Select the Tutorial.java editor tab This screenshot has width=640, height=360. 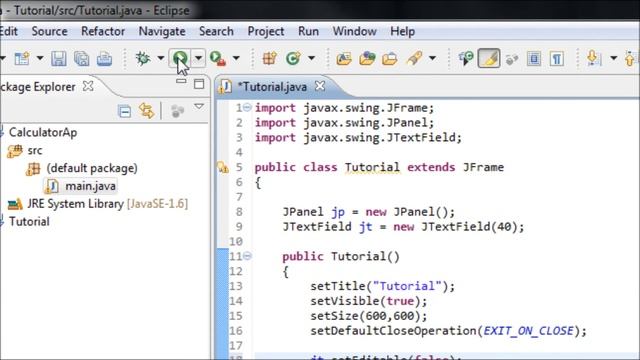click(x=272, y=87)
